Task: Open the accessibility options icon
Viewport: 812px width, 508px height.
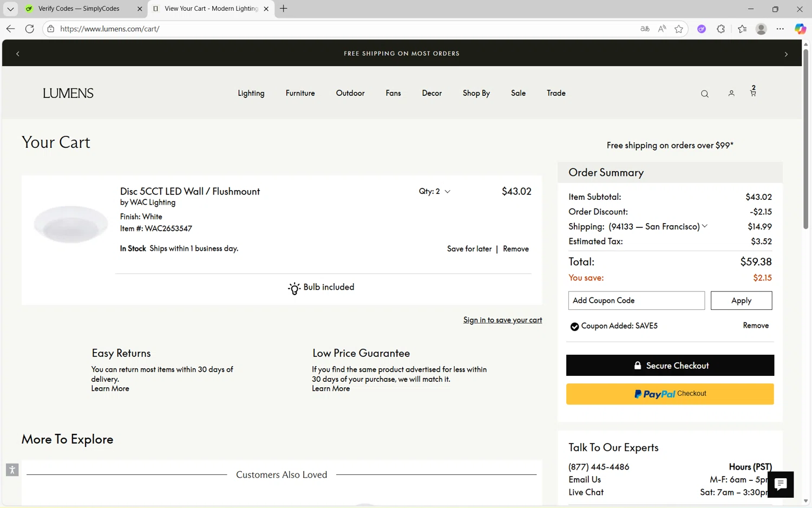Action: [12, 470]
